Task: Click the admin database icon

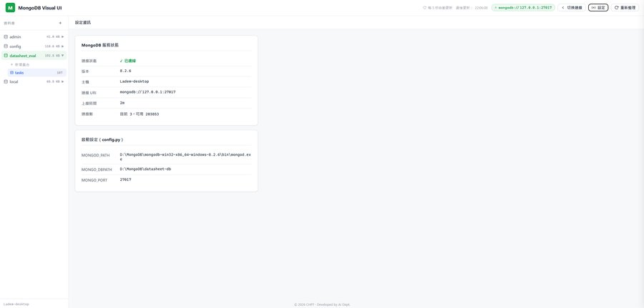Action: tap(6, 37)
